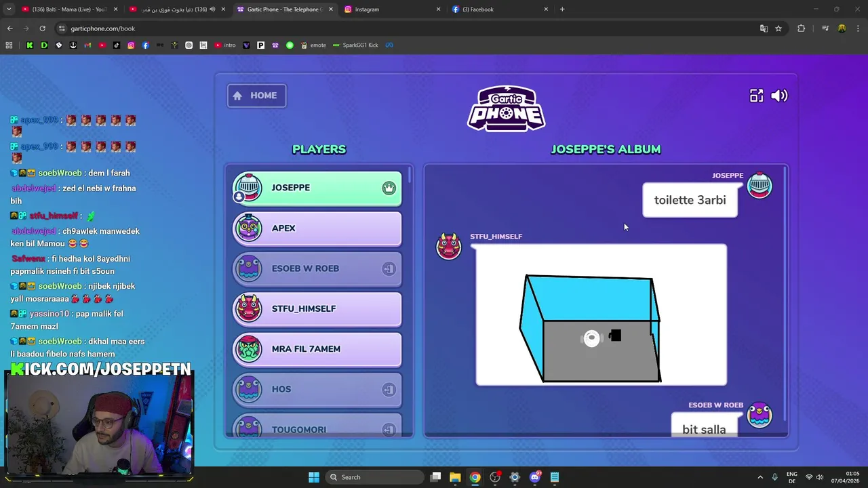868x488 pixels.
Task: Select ESOEB W ROEB in players list
Action: (x=317, y=268)
